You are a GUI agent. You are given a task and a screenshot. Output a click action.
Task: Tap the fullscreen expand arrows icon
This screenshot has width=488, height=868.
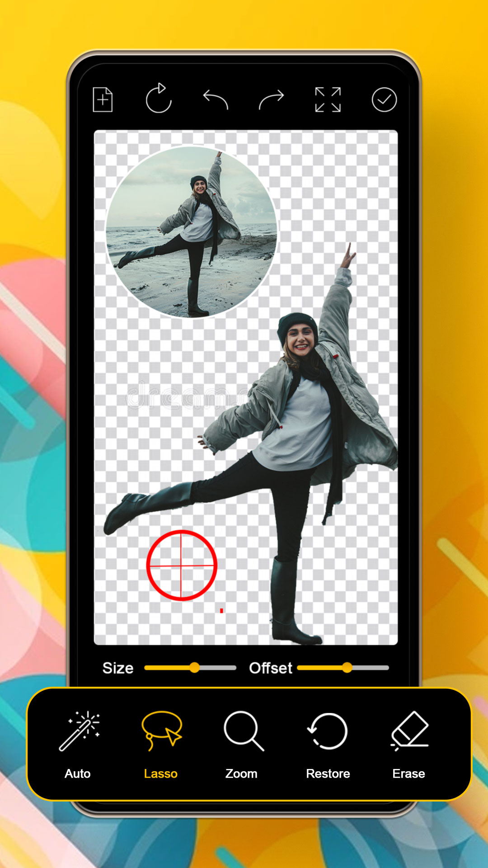click(328, 99)
